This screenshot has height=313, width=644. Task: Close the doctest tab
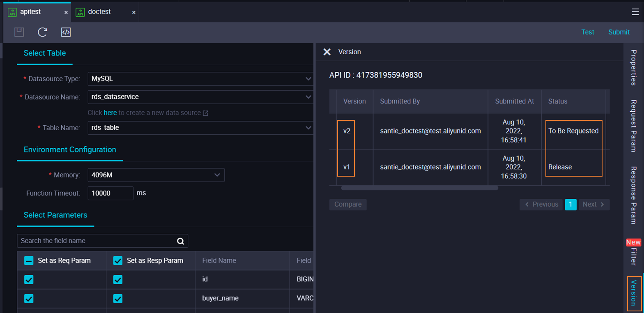click(x=134, y=12)
